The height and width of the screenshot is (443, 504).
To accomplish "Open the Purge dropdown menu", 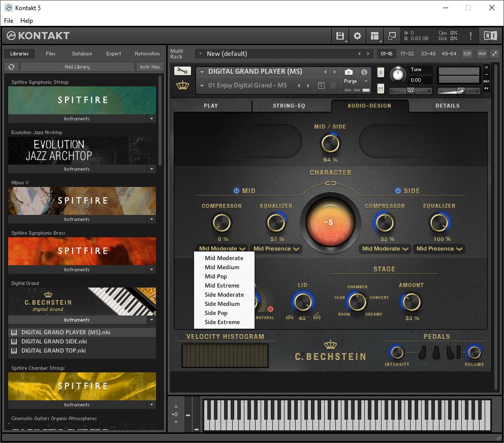I will click(x=356, y=81).
